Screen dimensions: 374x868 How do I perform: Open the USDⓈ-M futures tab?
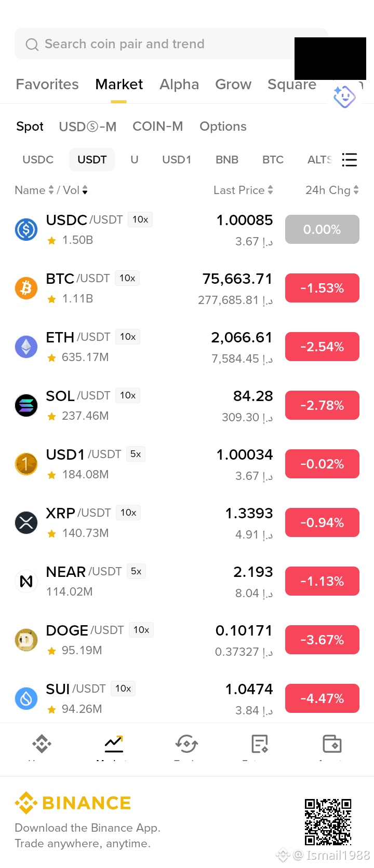tap(88, 127)
